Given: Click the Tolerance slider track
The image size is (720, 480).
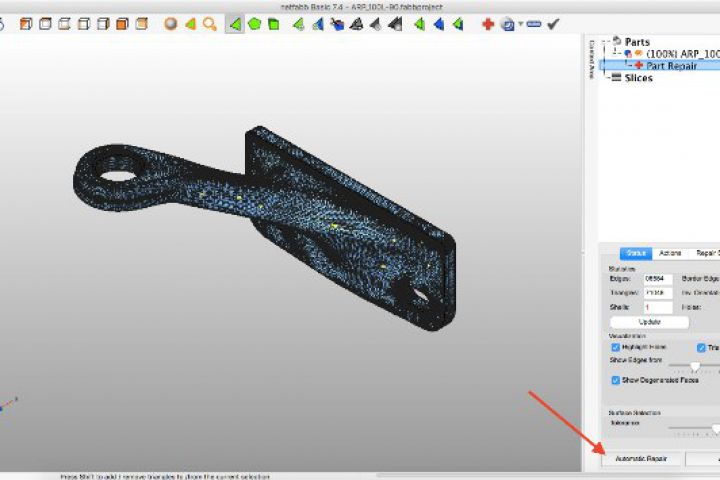Looking at the screenshot, I should pos(694,428).
